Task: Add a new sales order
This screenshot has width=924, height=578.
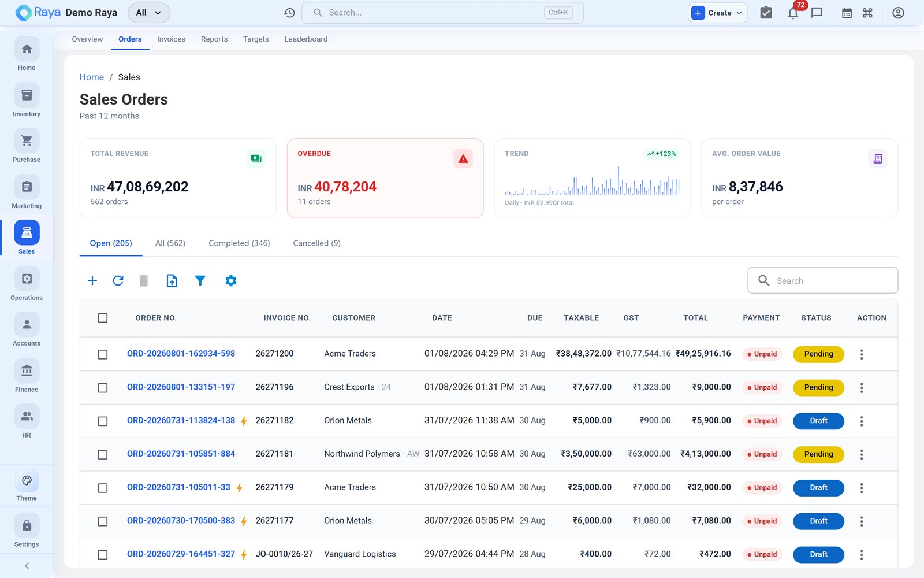Action: [x=92, y=281]
